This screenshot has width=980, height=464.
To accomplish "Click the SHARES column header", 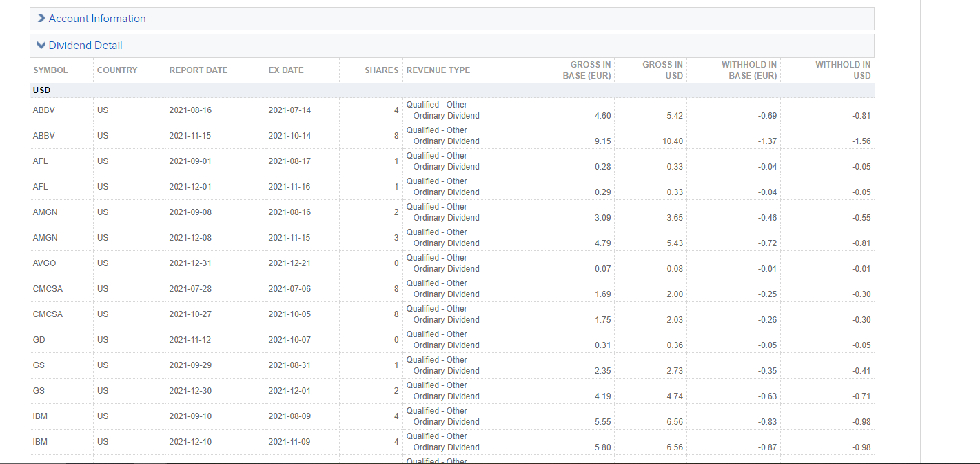I will [382, 70].
